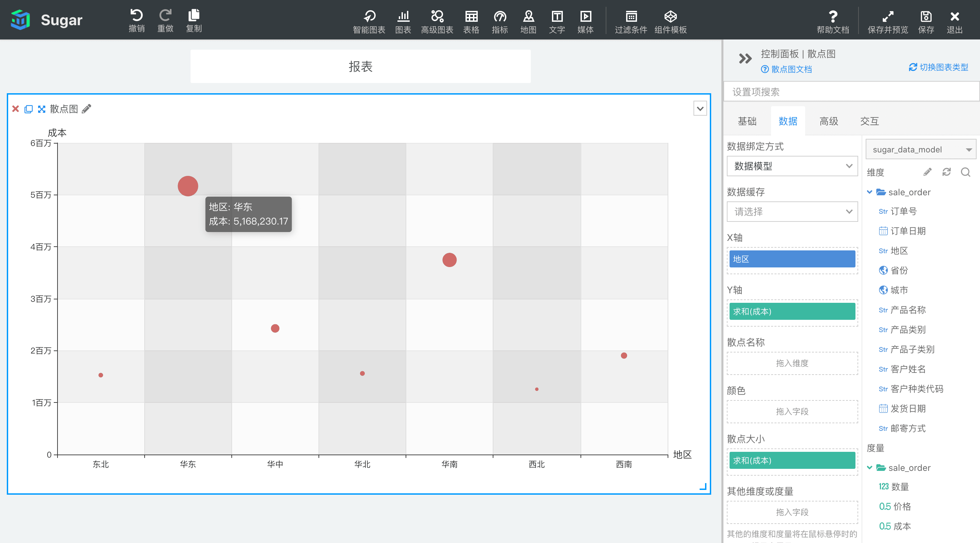
Task: Delete the scatter chart with red X
Action: pyautogui.click(x=16, y=109)
